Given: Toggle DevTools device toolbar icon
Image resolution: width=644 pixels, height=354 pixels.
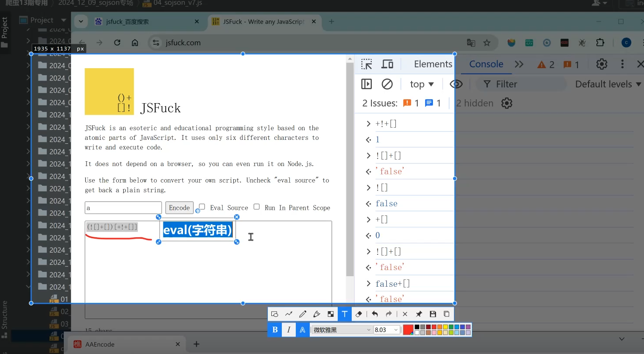Looking at the screenshot, I should coord(387,64).
